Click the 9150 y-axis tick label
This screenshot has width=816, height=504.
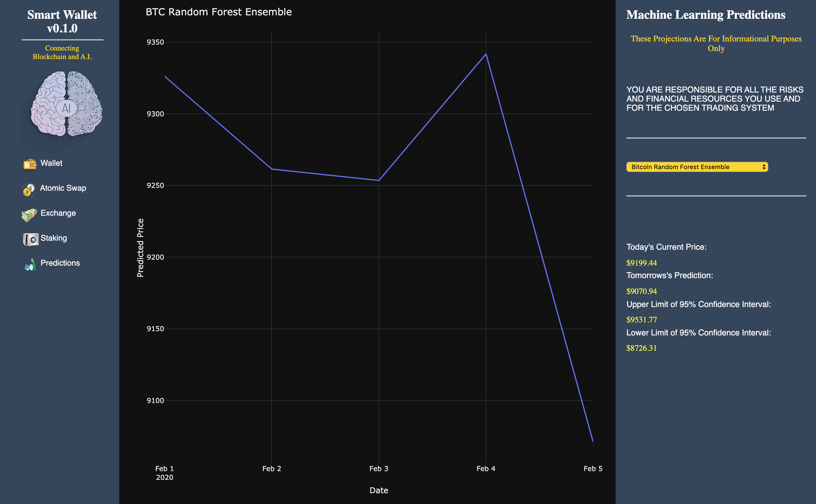(155, 329)
